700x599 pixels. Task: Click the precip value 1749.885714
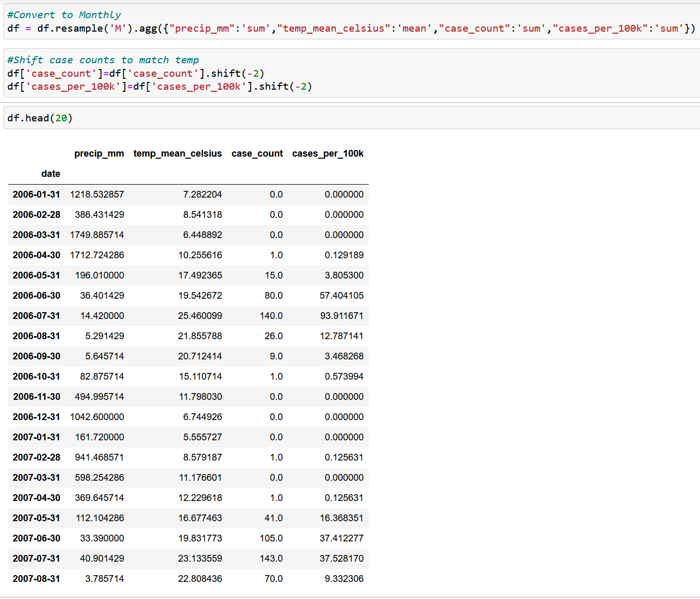click(97, 235)
